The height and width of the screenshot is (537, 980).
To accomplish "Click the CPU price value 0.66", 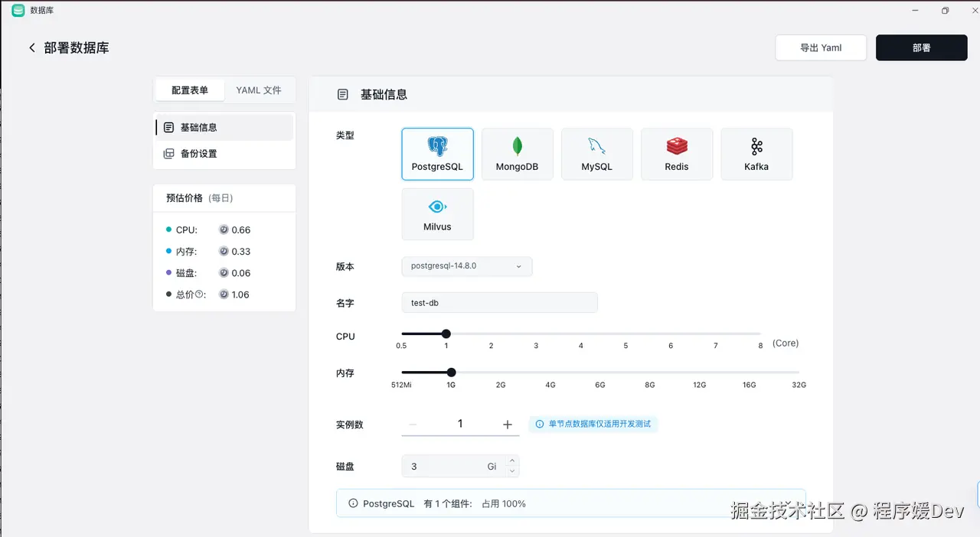I will [x=241, y=229].
